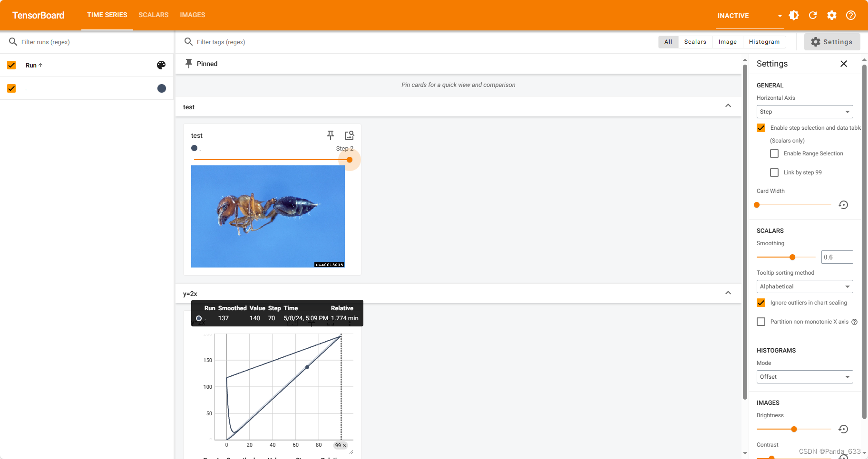Open the help question mark icon
Screen dimensions: 868x459
[851, 15]
